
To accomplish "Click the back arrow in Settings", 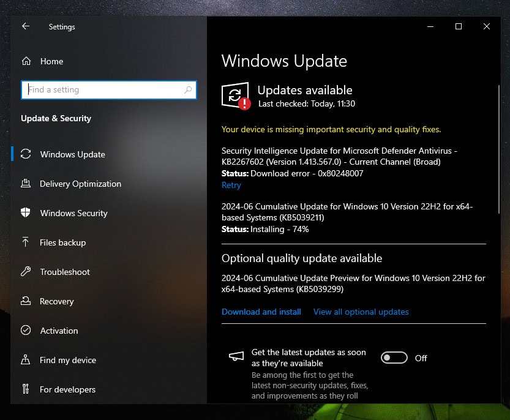I will pyautogui.click(x=26, y=26).
